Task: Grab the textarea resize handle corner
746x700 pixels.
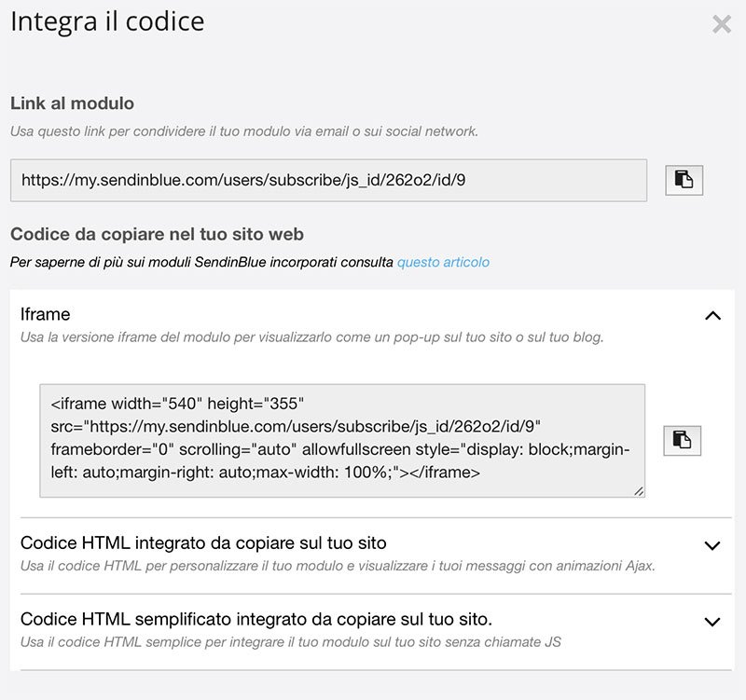Action: click(639, 491)
